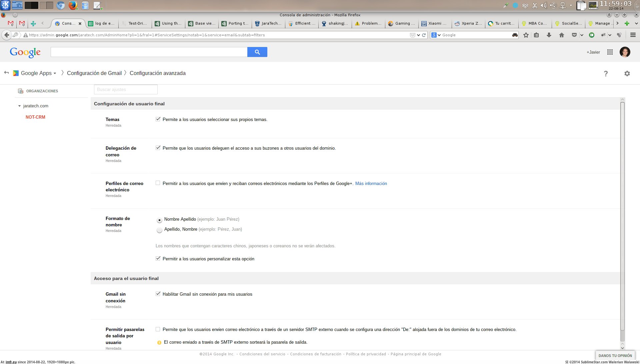Open search engine selector dropdown

point(436,35)
